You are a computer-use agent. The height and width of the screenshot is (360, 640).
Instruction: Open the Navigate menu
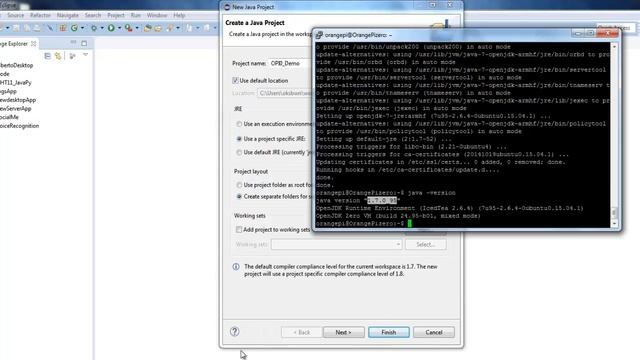68,15
